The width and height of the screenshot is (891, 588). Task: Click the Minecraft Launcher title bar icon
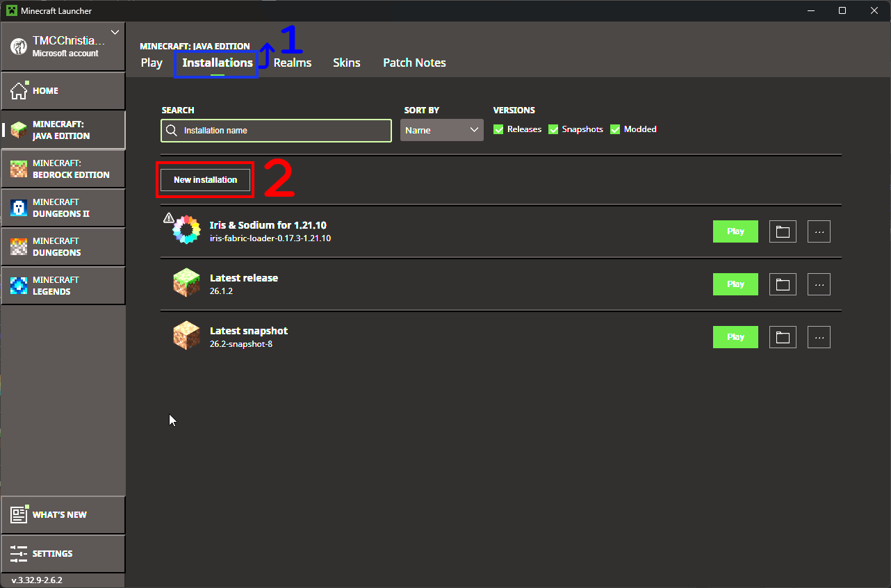point(11,10)
